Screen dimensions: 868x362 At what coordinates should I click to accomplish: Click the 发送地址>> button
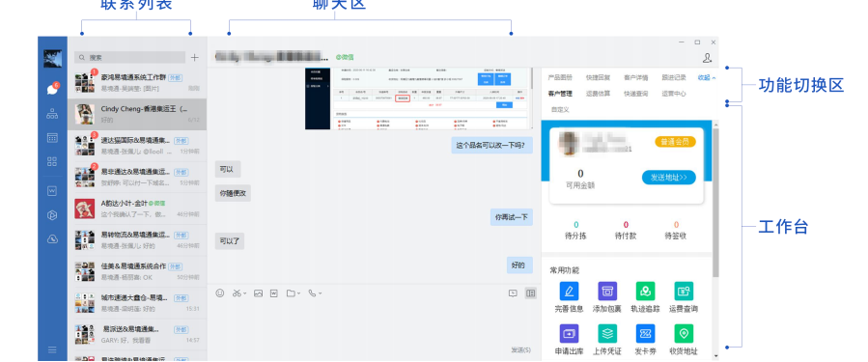tap(669, 177)
